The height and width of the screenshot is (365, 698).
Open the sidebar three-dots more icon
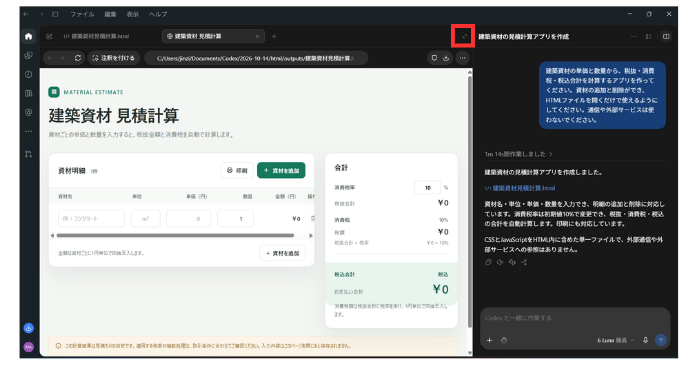click(x=28, y=131)
